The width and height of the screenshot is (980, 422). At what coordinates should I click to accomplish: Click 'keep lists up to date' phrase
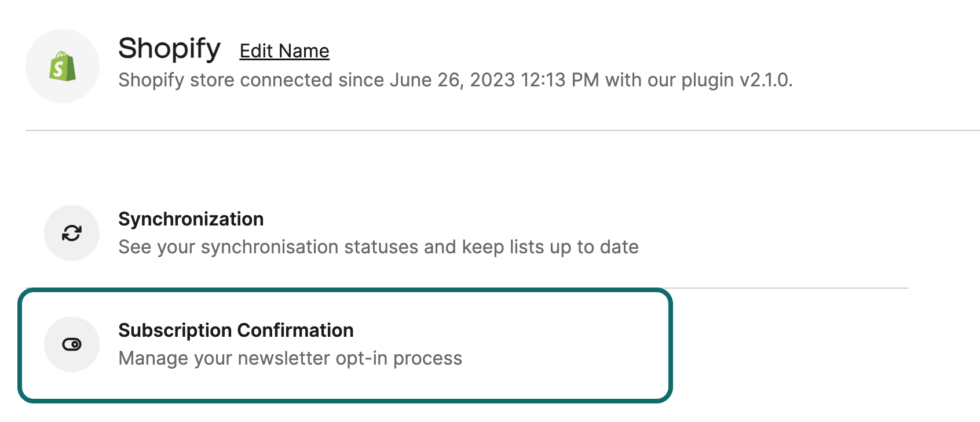(x=550, y=247)
